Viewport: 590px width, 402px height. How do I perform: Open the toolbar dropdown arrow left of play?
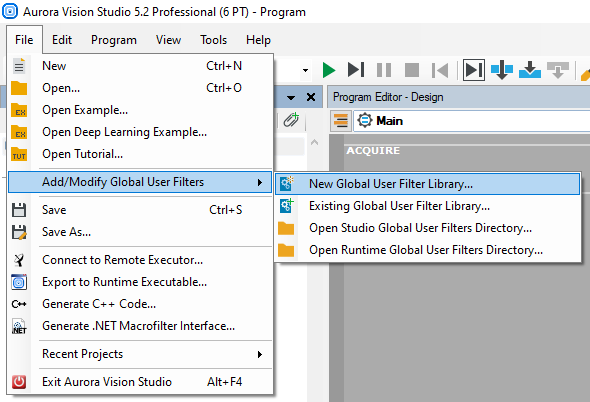(305, 70)
